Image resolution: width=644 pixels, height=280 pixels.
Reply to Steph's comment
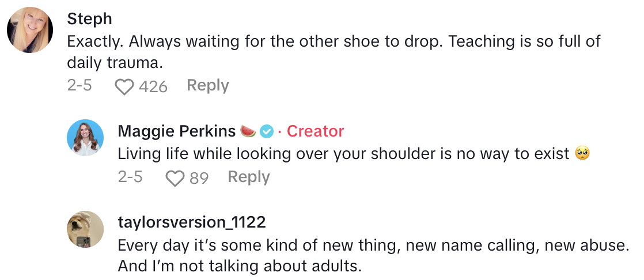[208, 86]
